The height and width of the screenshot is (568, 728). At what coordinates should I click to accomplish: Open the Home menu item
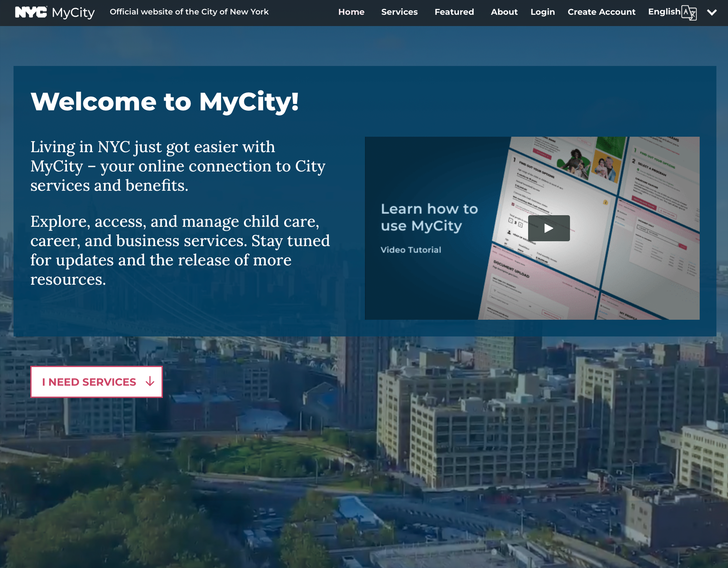[x=351, y=12]
